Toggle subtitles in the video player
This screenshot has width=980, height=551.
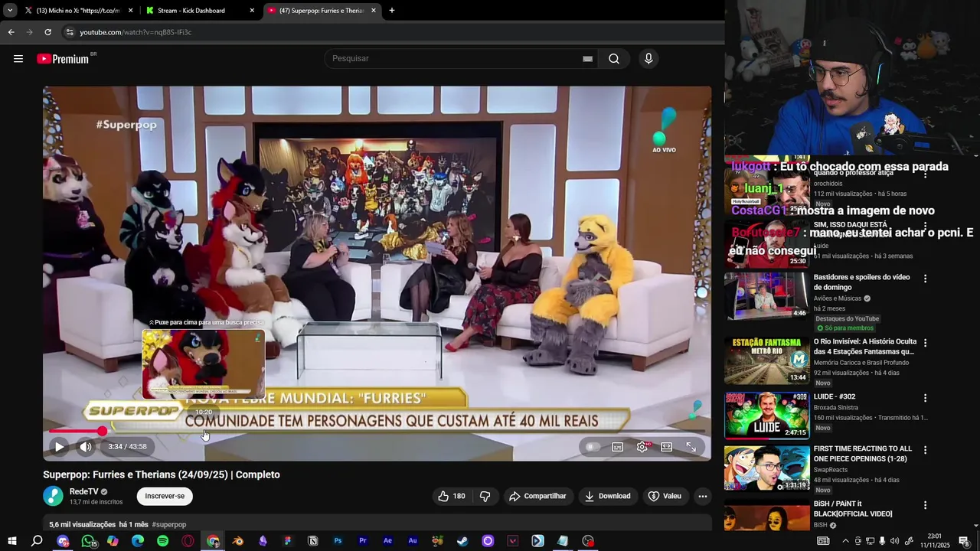pyautogui.click(x=617, y=447)
